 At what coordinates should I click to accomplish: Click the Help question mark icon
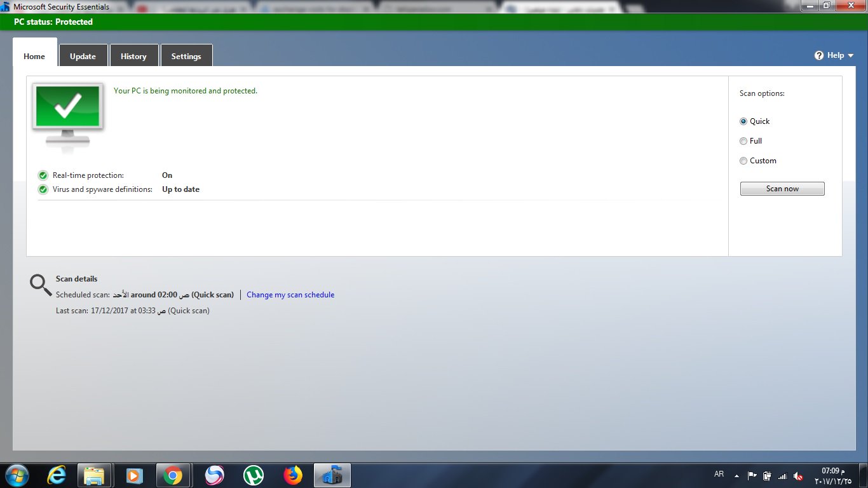pos(819,55)
